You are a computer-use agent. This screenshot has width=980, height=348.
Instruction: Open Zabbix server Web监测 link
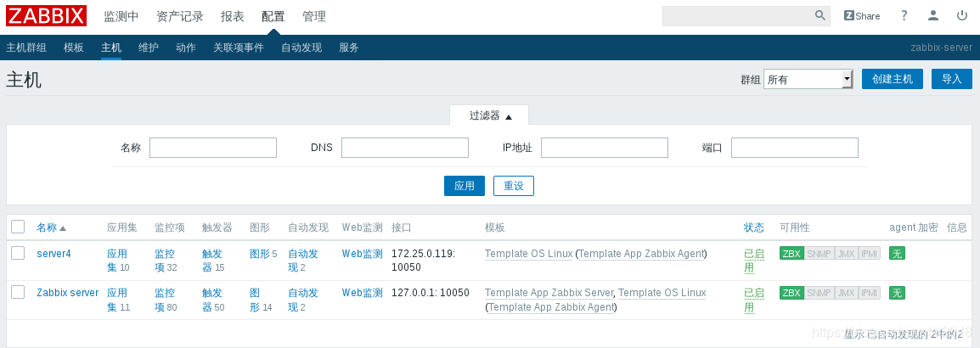coord(363,292)
